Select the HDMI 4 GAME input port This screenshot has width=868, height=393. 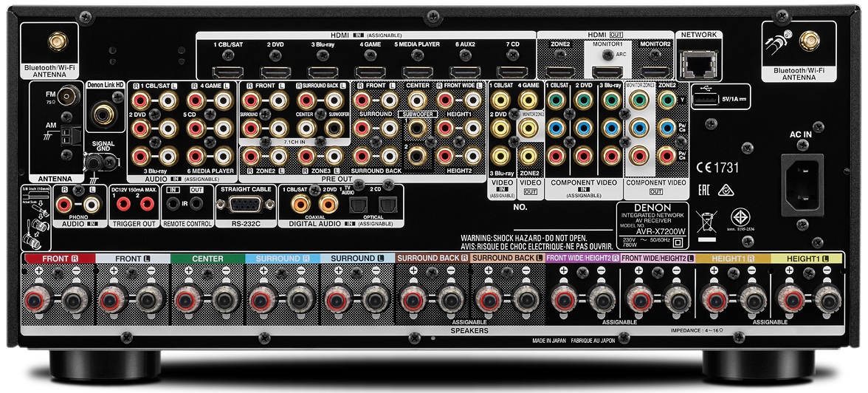tap(370, 72)
